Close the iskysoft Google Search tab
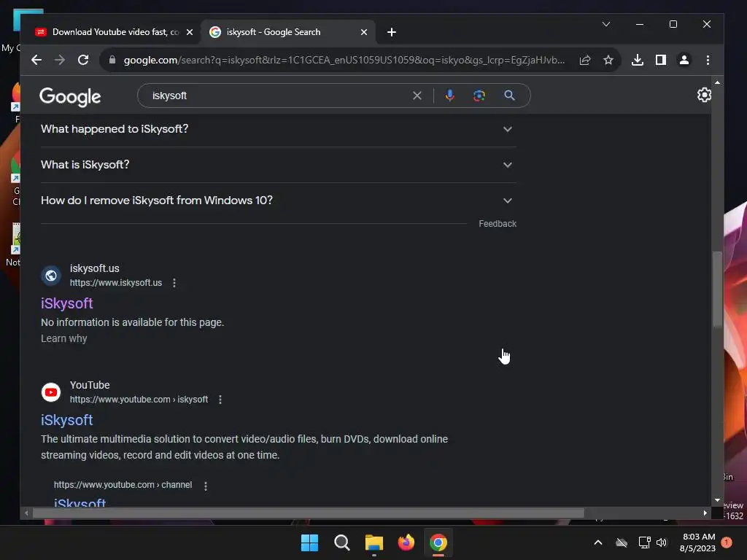The width and height of the screenshot is (747, 560). click(x=364, y=32)
